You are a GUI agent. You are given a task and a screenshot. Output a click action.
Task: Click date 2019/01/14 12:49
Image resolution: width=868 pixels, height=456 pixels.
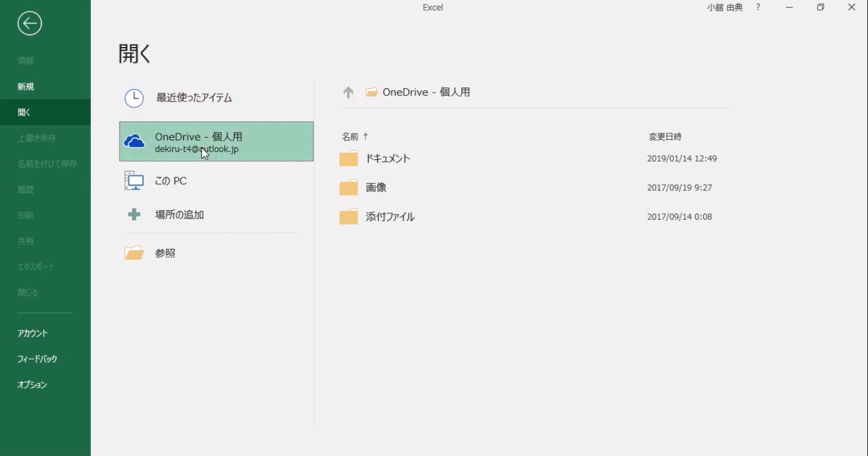point(682,159)
